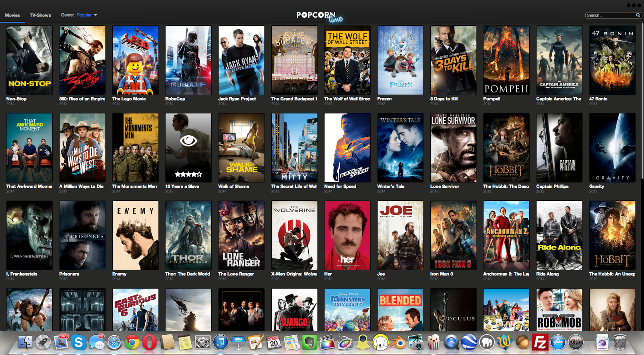Open The Grand Budapest Hotel poster
Viewport: 644px width, 355px height.
(294, 60)
